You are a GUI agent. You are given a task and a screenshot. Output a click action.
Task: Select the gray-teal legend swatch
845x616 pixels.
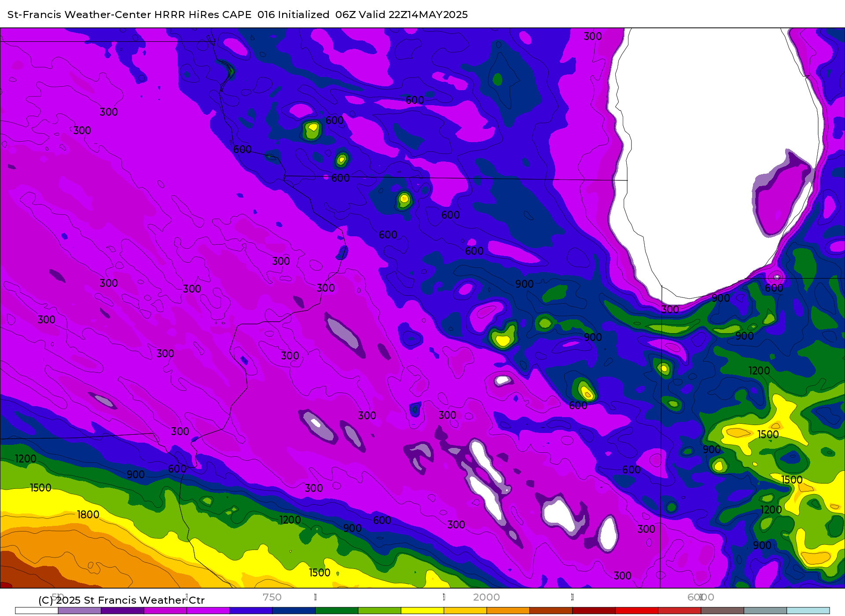click(x=765, y=611)
